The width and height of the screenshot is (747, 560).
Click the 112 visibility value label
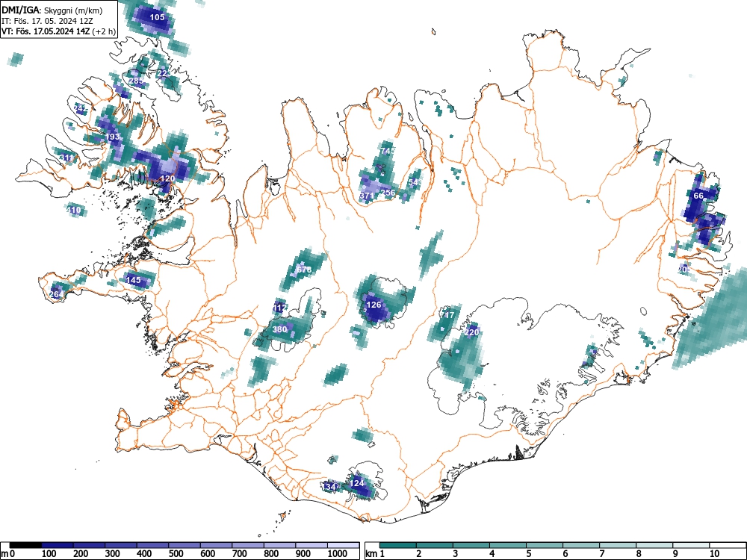pos(279,308)
